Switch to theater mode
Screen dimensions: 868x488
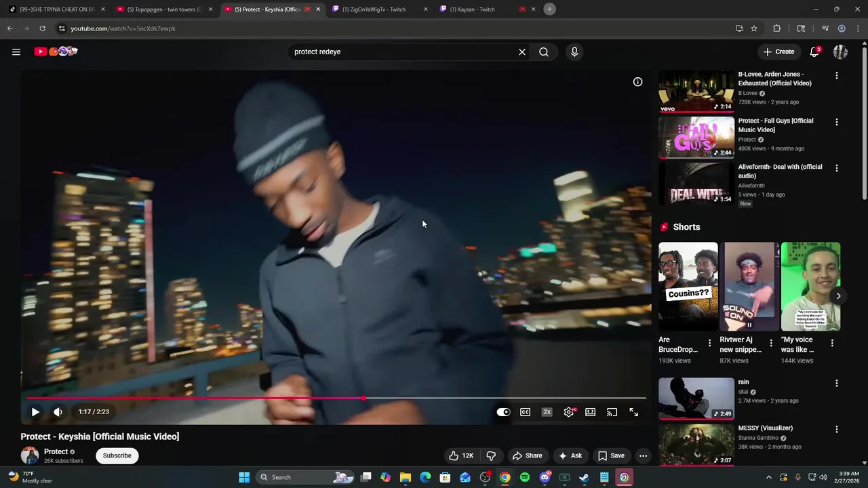pos(591,412)
